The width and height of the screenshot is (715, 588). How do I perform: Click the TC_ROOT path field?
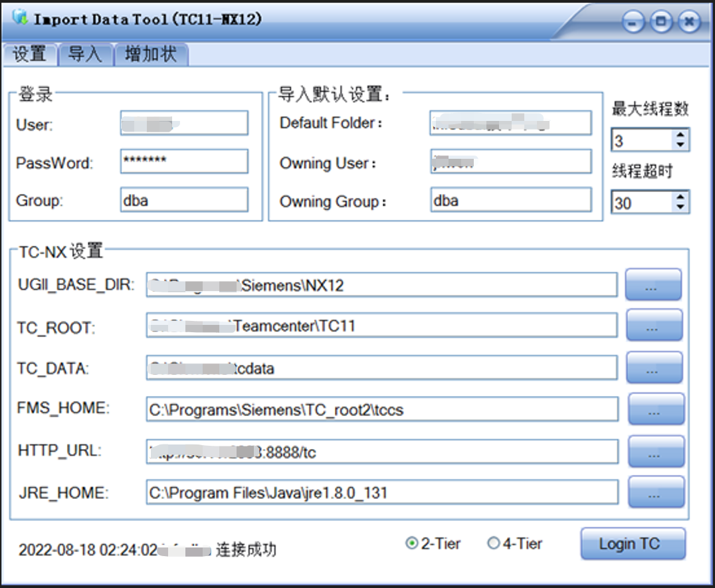(381, 325)
